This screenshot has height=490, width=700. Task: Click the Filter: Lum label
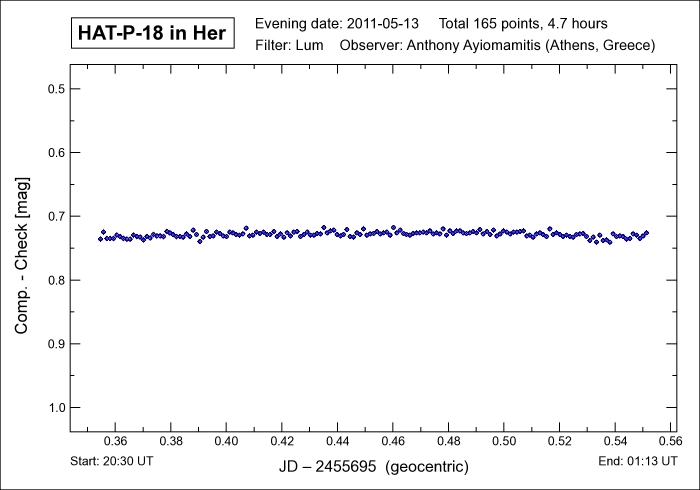click(289, 46)
